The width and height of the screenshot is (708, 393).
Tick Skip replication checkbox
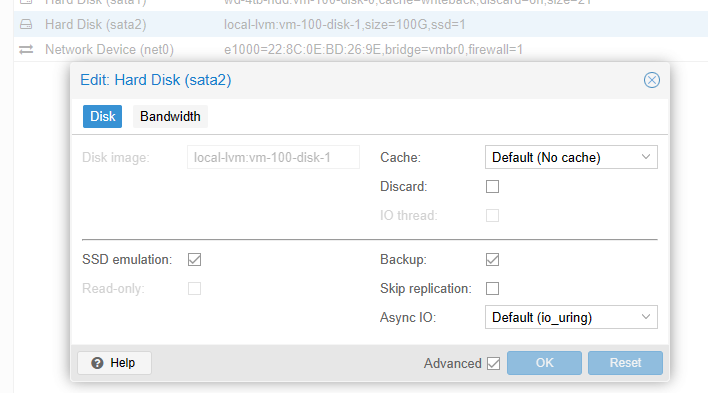click(x=492, y=289)
